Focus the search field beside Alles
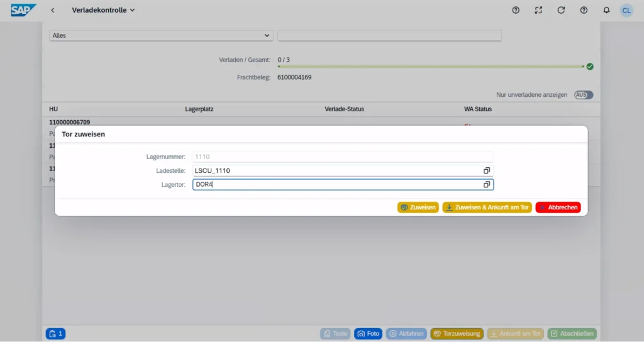 tap(389, 35)
